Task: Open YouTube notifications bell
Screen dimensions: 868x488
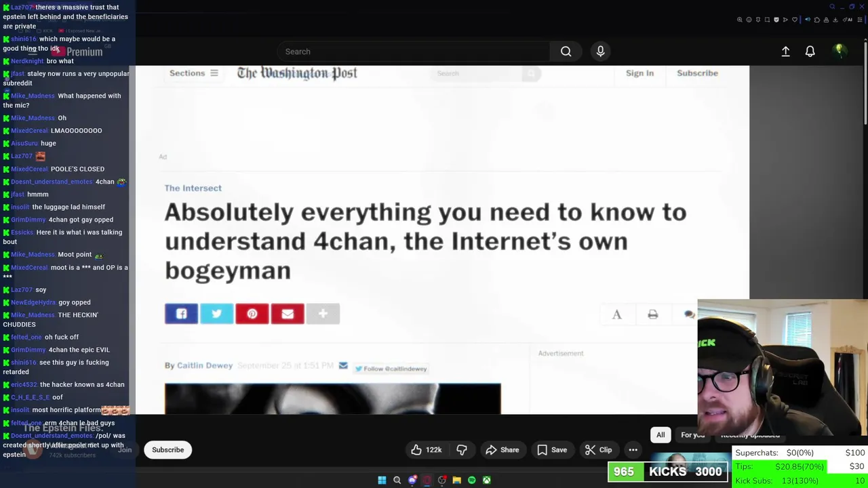Action: click(x=810, y=52)
